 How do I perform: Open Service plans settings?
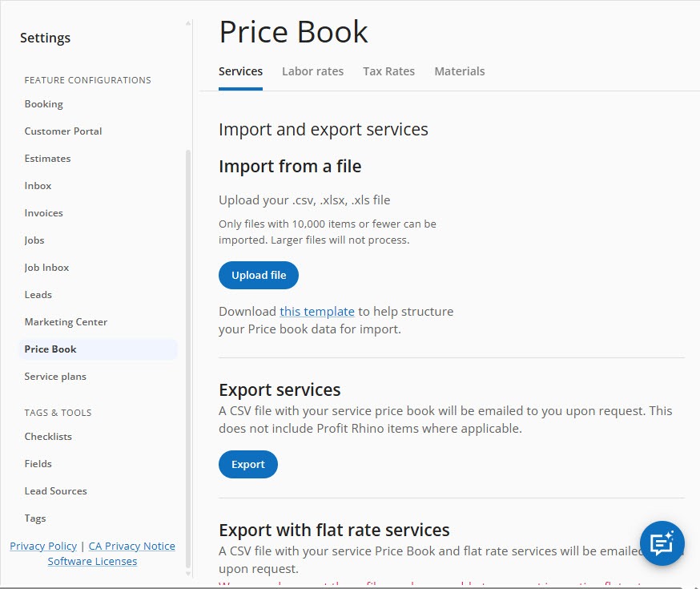point(55,377)
